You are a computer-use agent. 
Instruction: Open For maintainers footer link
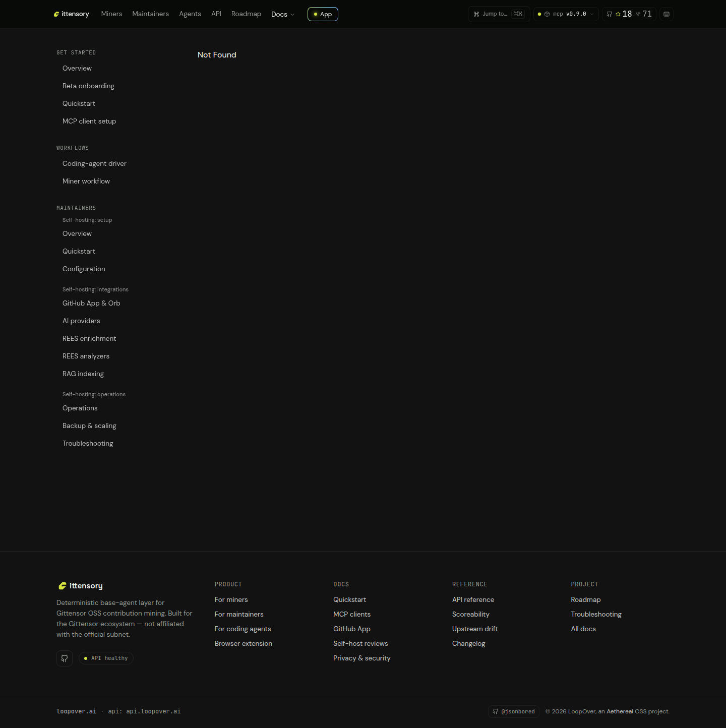tap(239, 614)
